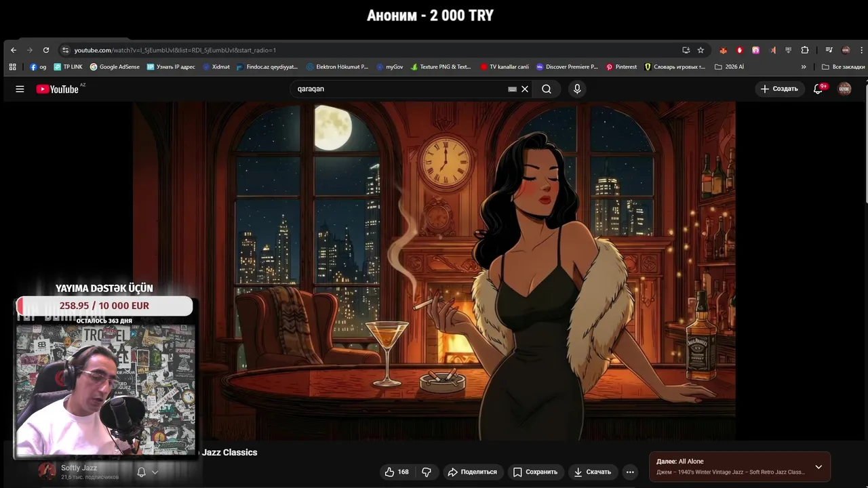Open the apps grid in bookmarks bar
Screen dimensions: 868x488
pyautogui.click(x=12, y=67)
